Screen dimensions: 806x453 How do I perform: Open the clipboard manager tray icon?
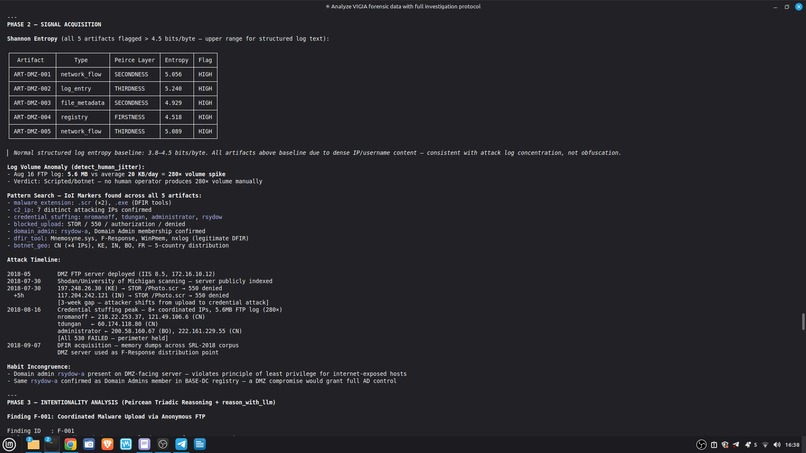pos(714,445)
